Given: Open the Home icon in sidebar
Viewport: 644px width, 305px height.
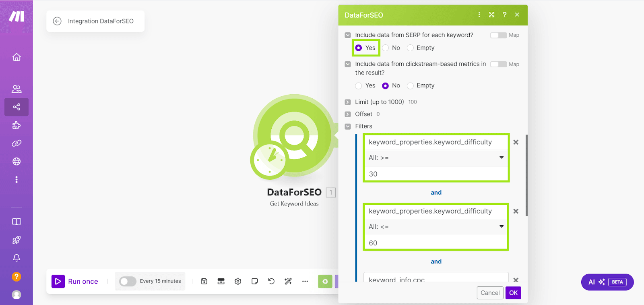Looking at the screenshot, I should tap(17, 57).
